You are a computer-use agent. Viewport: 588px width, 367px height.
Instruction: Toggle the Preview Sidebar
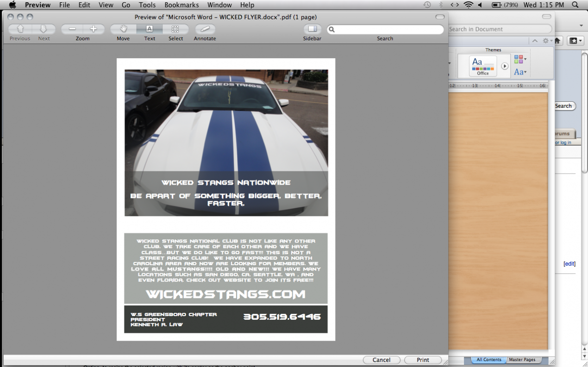point(312,29)
